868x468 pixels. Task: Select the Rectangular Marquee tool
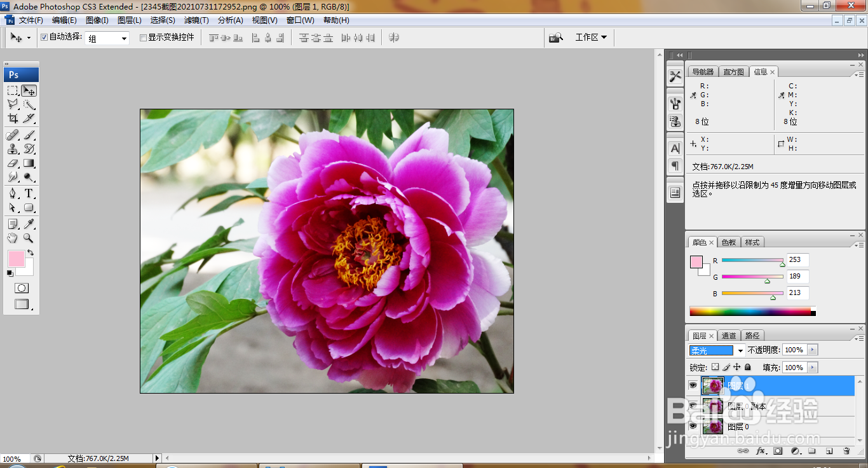(13, 90)
